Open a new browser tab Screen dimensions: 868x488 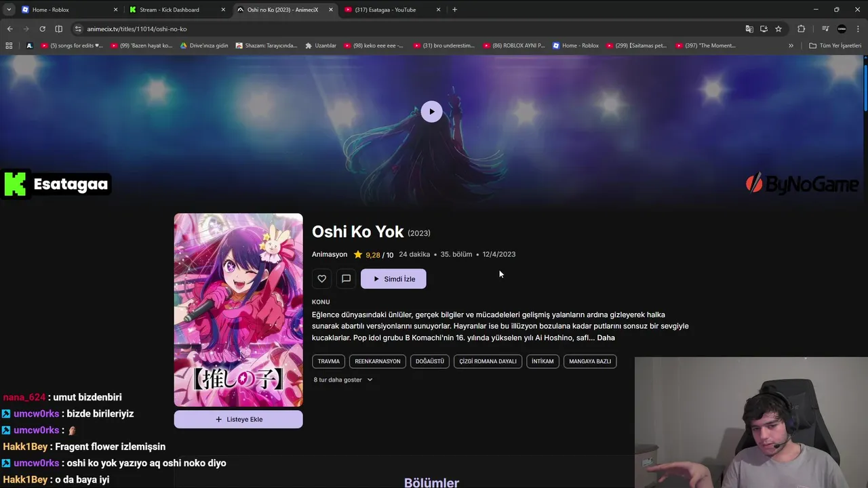(x=454, y=9)
